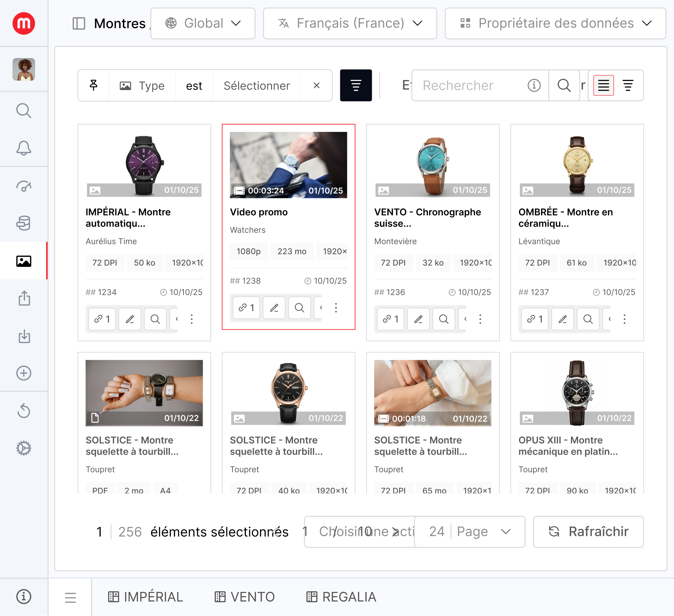The width and height of the screenshot is (674, 616).
Task: Click the database icon in the sidebar
Action: point(24,223)
